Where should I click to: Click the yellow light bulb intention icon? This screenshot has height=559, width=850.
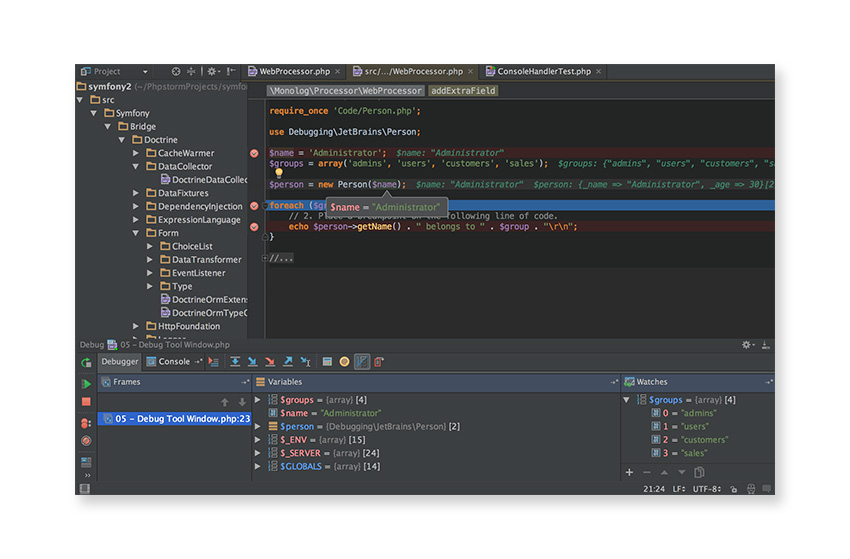point(279,174)
